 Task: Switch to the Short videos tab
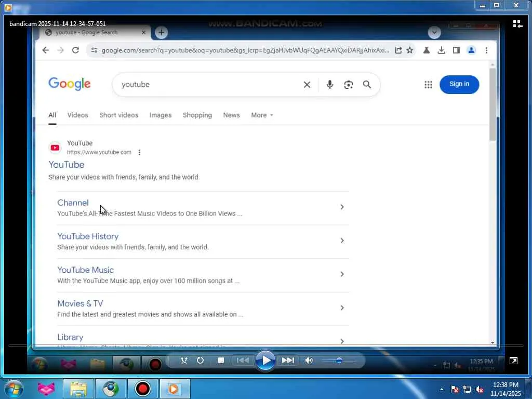coord(119,115)
